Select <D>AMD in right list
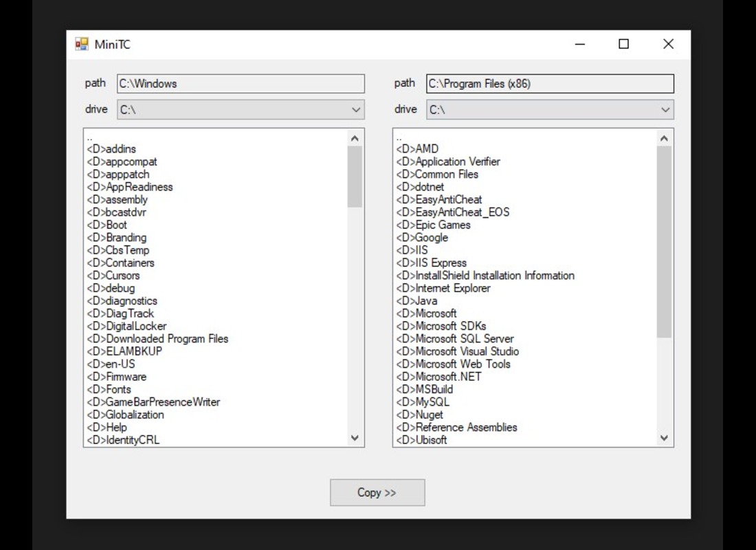756x550 pixels. [x=418, y=149]
